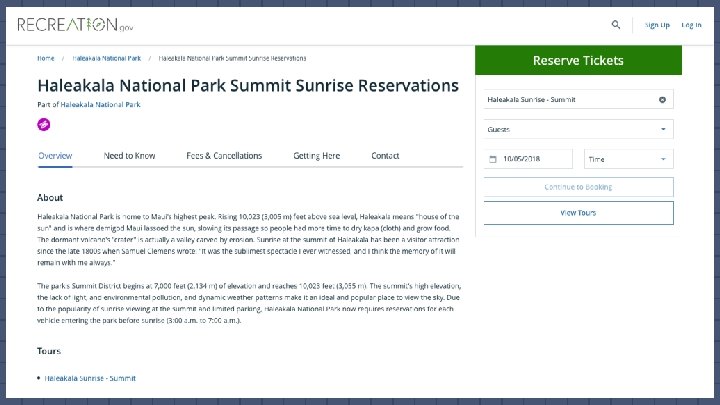The image size is (720, 405).
Task: Select the Contact tab
Action: tap(385, 156)
